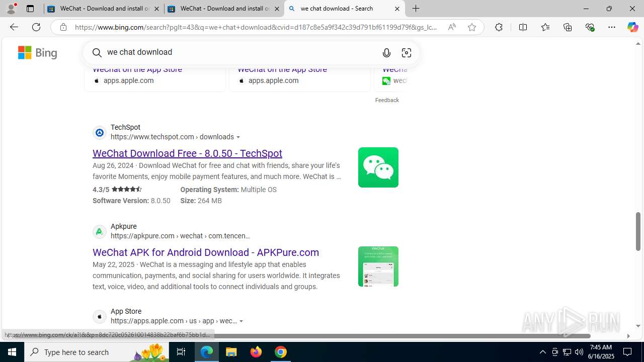The height and width of the screenshot is (362, 644).
Task: Click the App Store site favicon
Action: click(100, 317)
